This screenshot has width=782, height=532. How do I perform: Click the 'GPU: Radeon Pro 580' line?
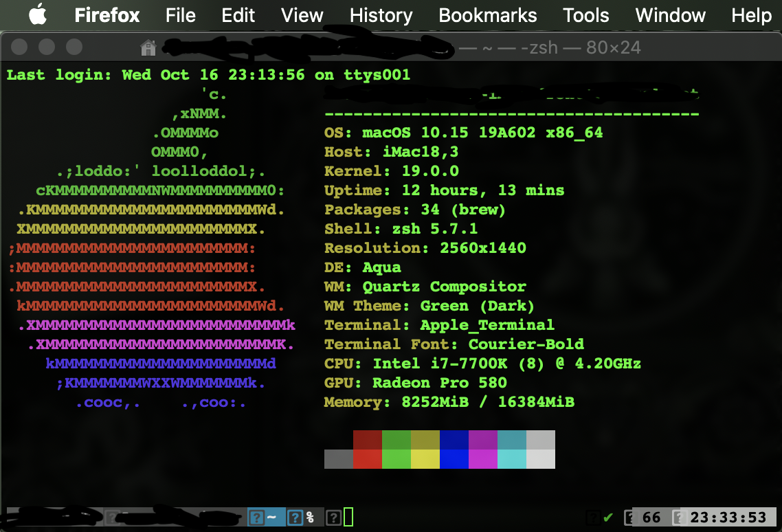[416, 383]
